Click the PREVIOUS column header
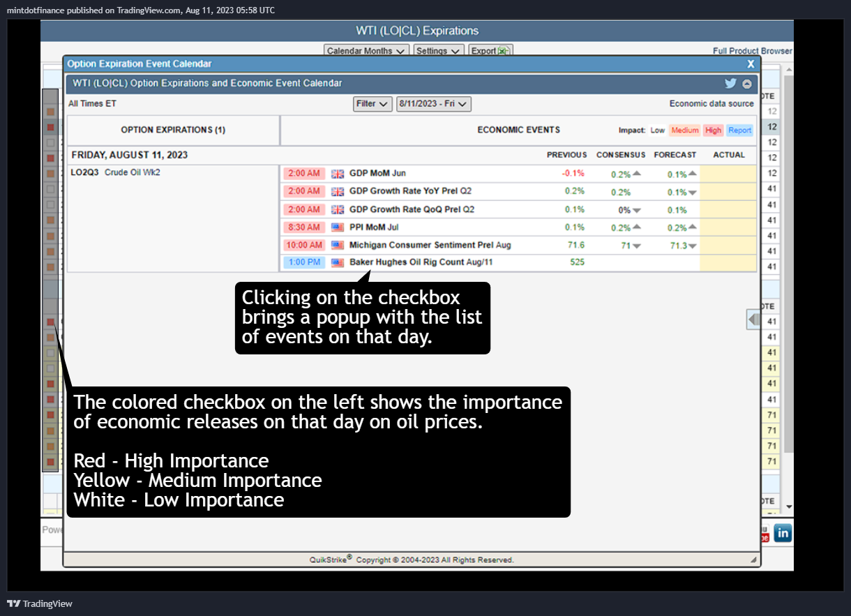This screenshot has height=616, width=851. click(x=566, y=155)
